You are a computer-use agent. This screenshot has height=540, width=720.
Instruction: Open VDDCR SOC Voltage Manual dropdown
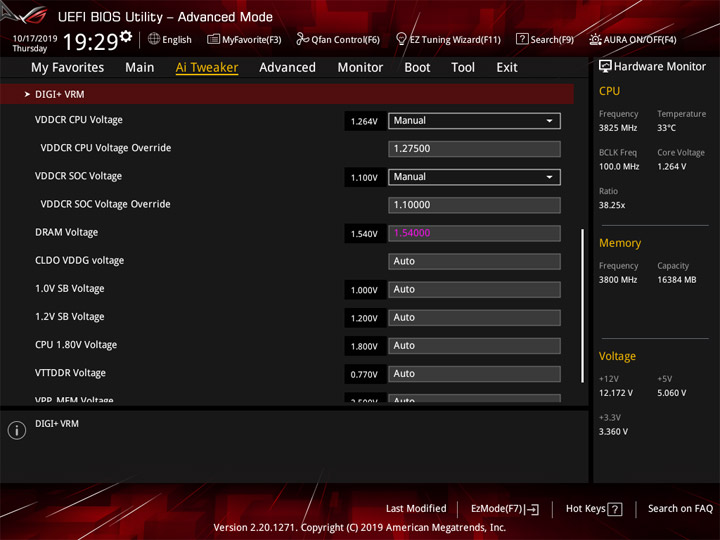coord(474,177)
